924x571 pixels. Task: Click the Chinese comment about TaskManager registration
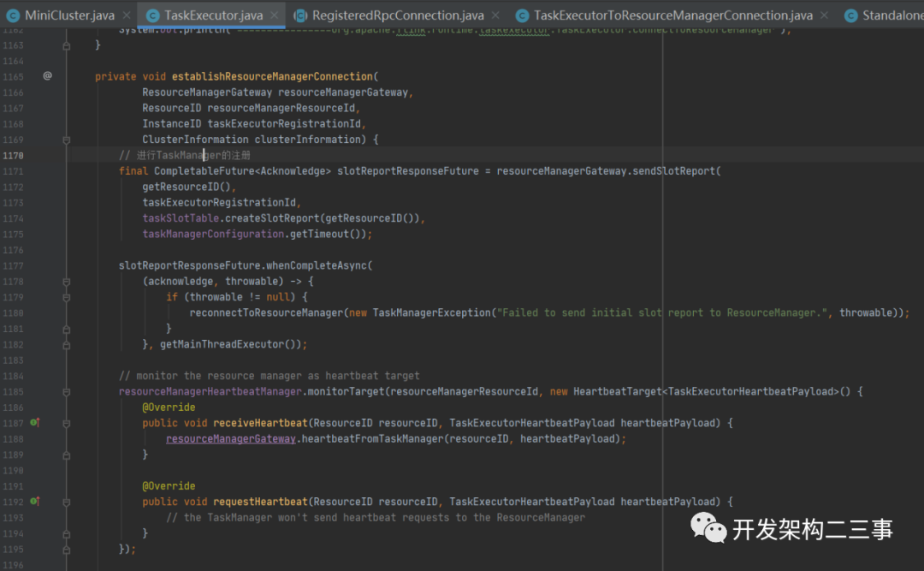185,155
